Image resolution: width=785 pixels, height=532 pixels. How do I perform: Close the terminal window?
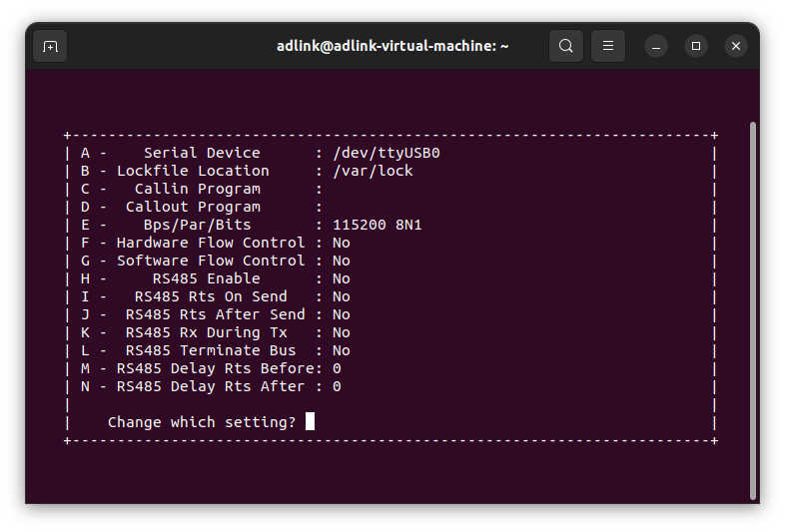[x=736, y=47]
